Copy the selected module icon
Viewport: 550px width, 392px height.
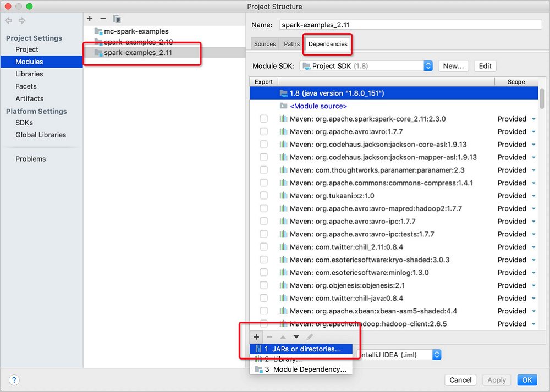(117, 19)
